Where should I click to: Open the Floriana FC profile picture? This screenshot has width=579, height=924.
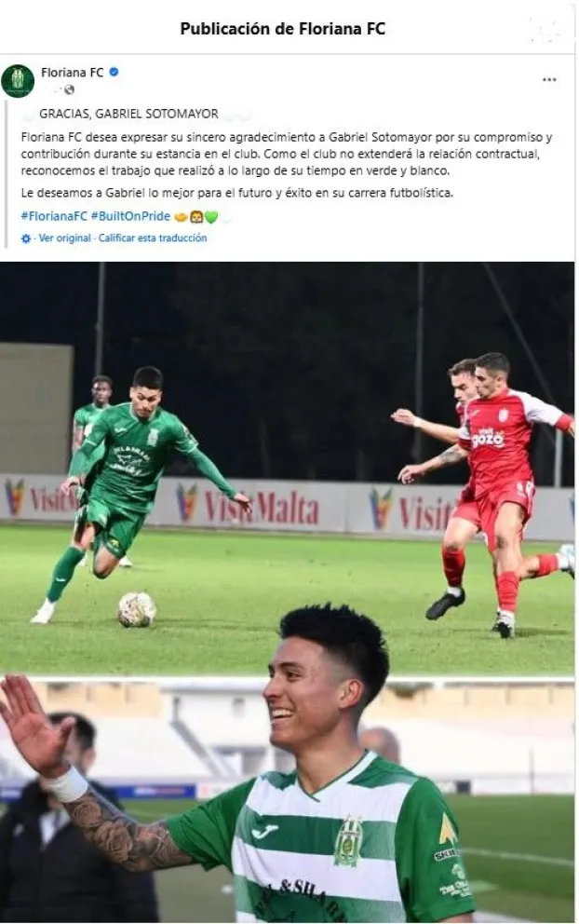tap(18, 81)
